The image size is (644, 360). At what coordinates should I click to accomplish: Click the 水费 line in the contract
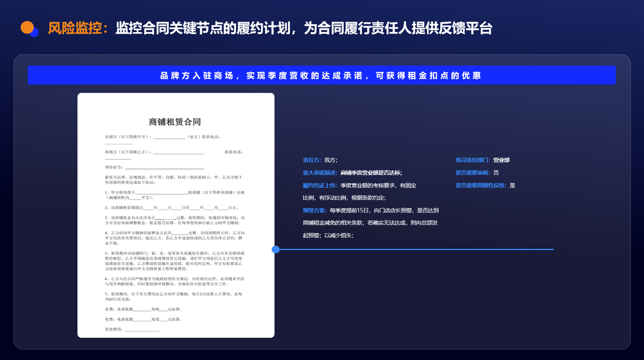(143, 309)
